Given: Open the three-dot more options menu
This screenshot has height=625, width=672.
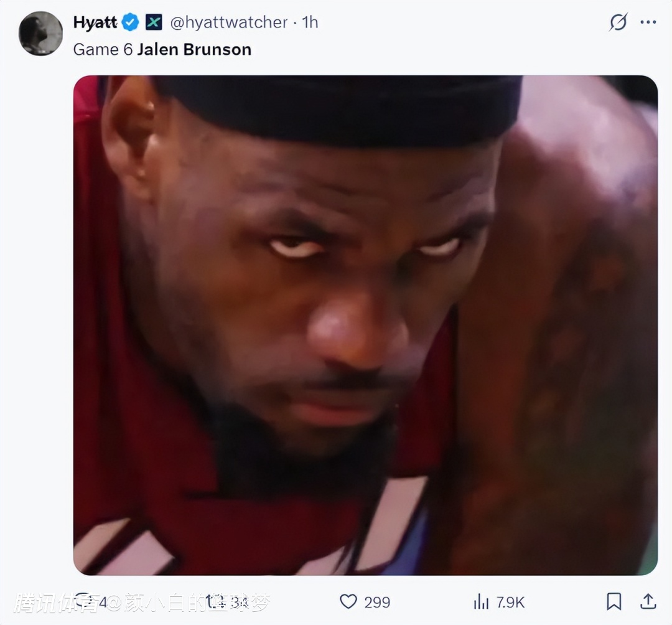Looking at the screenshot, I should [648, 23].
